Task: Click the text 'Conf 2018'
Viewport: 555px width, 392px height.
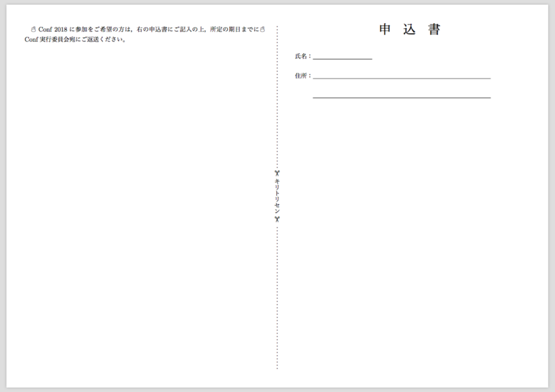Action: coord(53,29)
